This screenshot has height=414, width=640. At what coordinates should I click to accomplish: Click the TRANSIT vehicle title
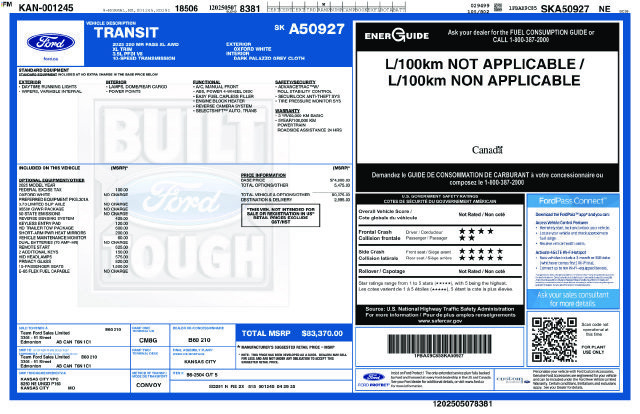126,33
